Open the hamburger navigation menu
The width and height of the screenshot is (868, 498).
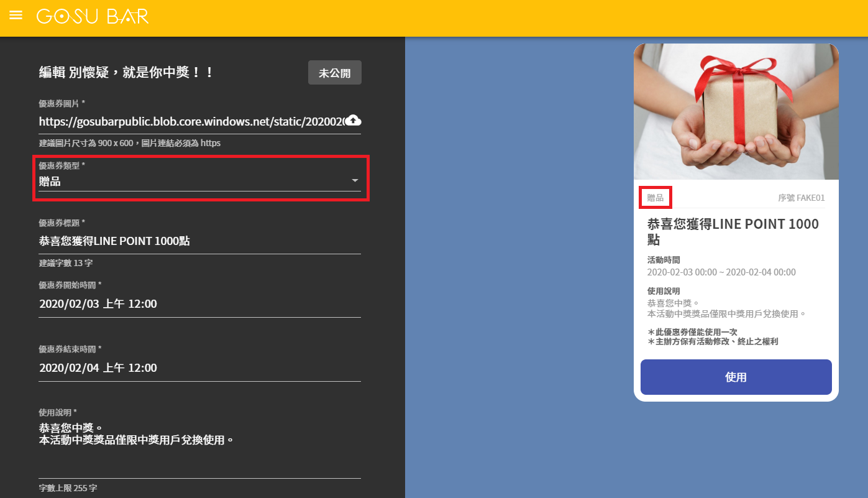[16, 16]
